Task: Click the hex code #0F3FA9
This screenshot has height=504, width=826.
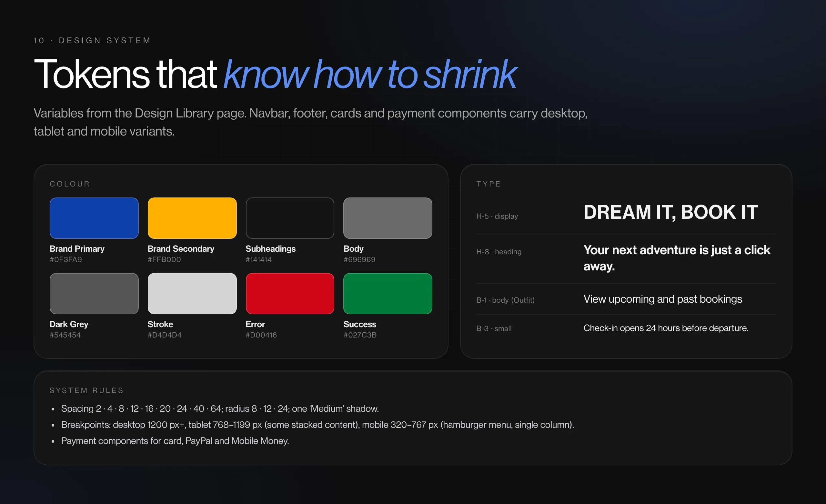Action: [x=66, y=259]
